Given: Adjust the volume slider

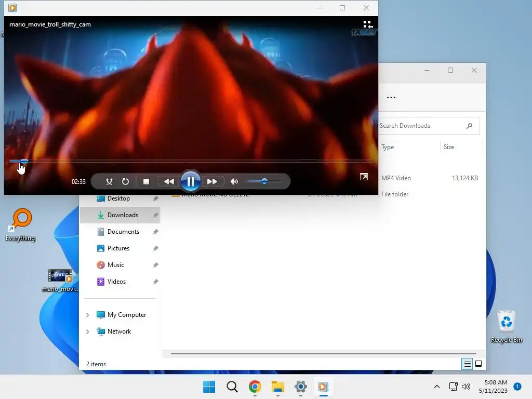Looking at the screenshot, I should point(264,181).
